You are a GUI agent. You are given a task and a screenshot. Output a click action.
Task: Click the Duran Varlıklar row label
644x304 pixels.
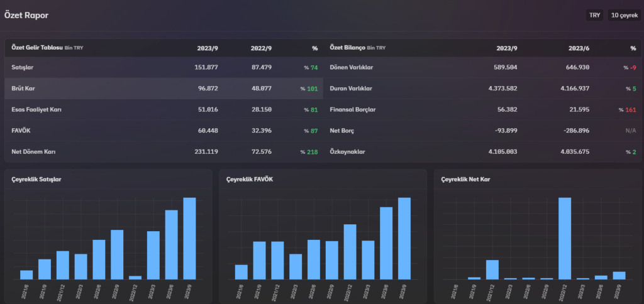click(x=351, y=88)
